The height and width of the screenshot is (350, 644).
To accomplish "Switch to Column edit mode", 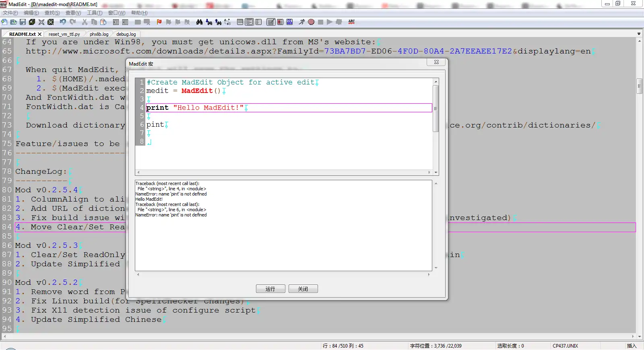I will point(280,22).
